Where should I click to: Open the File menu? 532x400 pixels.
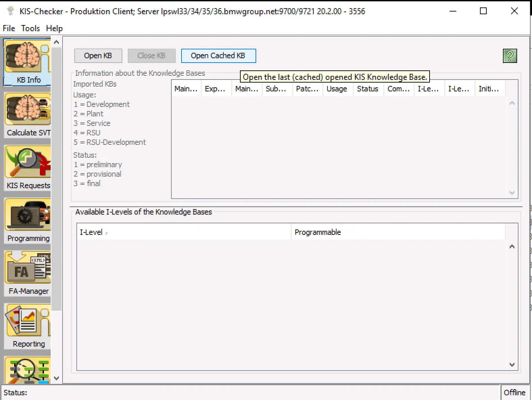(9, 28)
